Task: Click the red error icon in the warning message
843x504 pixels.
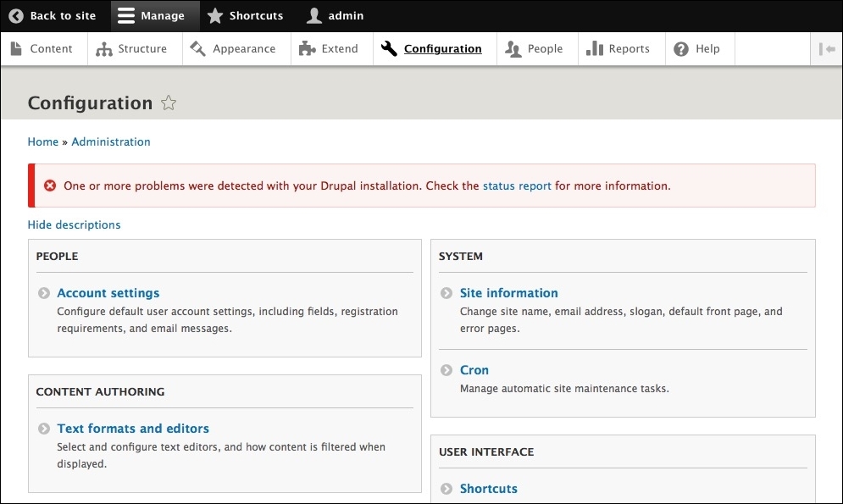Action: [50, 186]
